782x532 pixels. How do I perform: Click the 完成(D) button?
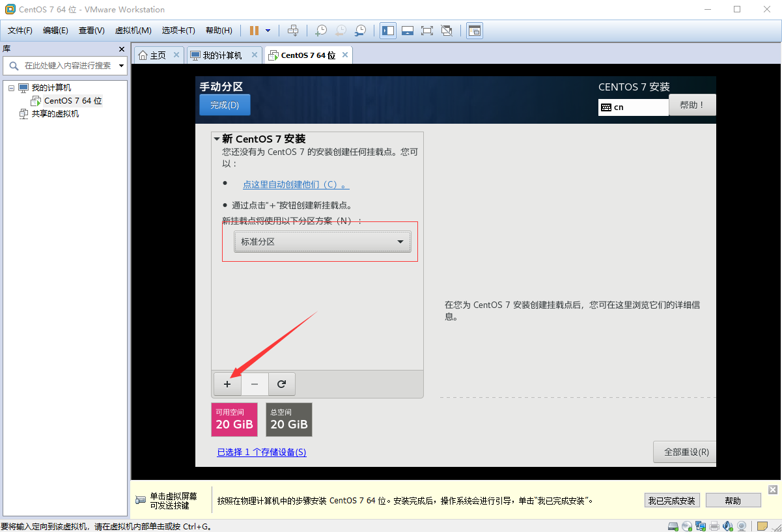(225, 105)
